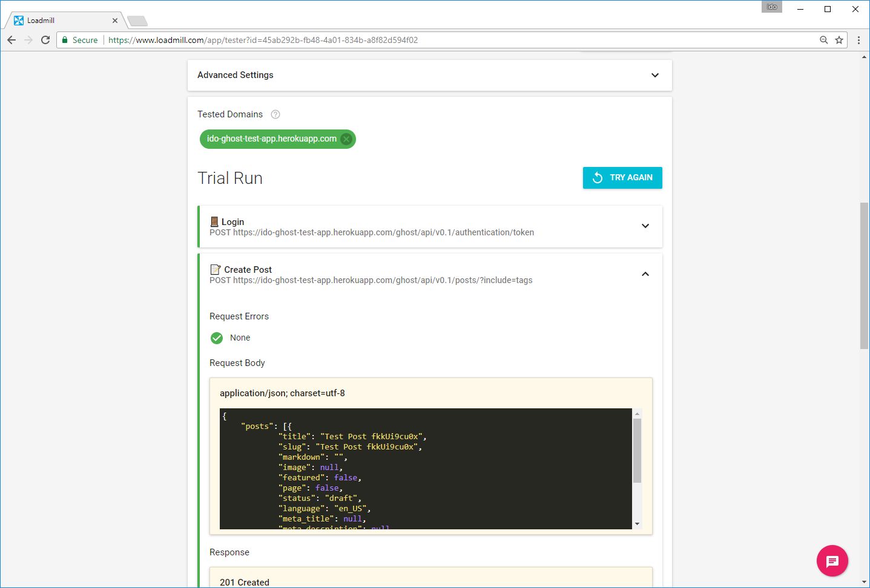The height and width of the screenshot is (588, 870).
Task: Open a new browser tab
Action: [x=137, y=21]
